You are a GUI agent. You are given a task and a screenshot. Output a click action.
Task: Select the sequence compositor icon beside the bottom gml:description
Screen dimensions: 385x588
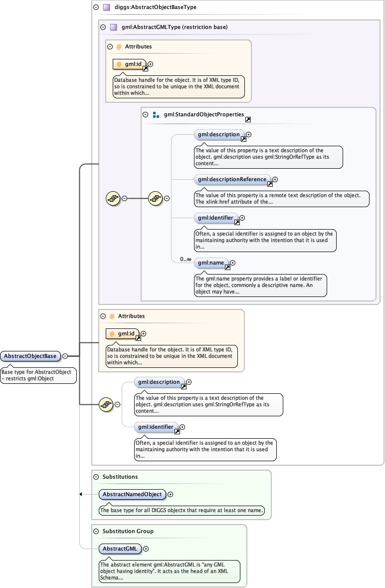(105, 405)
